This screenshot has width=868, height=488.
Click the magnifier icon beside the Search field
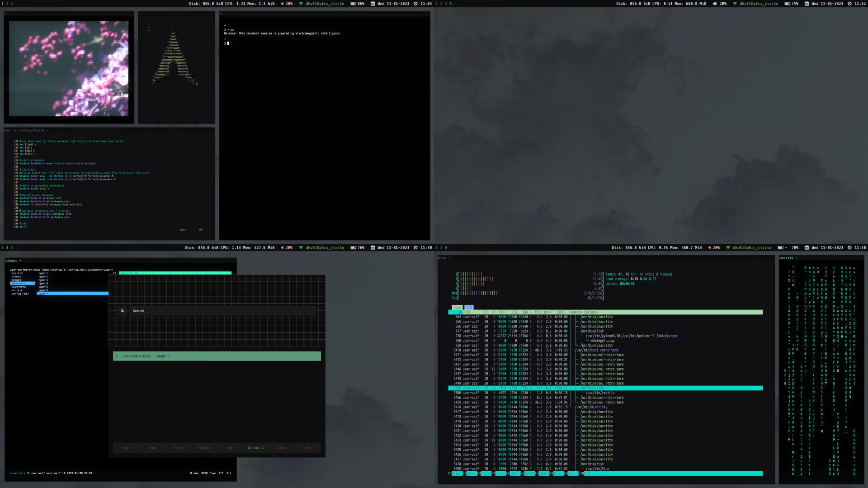click(x=122, y=311)
